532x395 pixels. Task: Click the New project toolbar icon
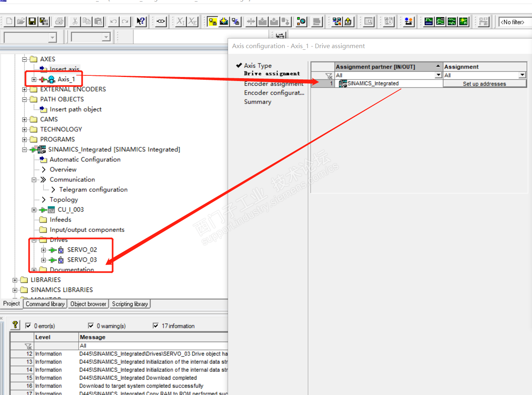click(10, 21)
